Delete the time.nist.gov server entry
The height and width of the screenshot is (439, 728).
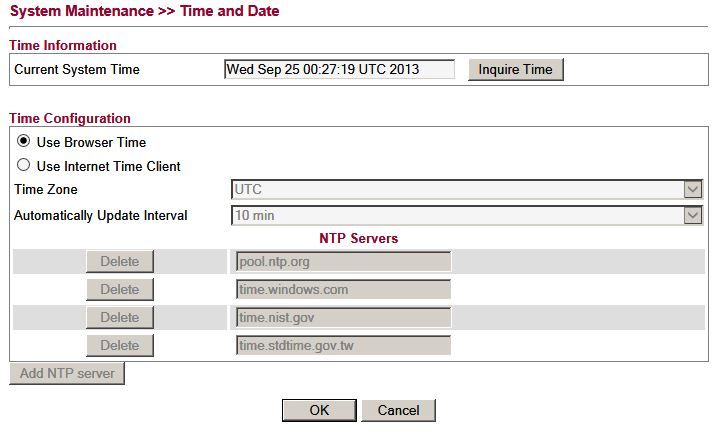(120, 318)
